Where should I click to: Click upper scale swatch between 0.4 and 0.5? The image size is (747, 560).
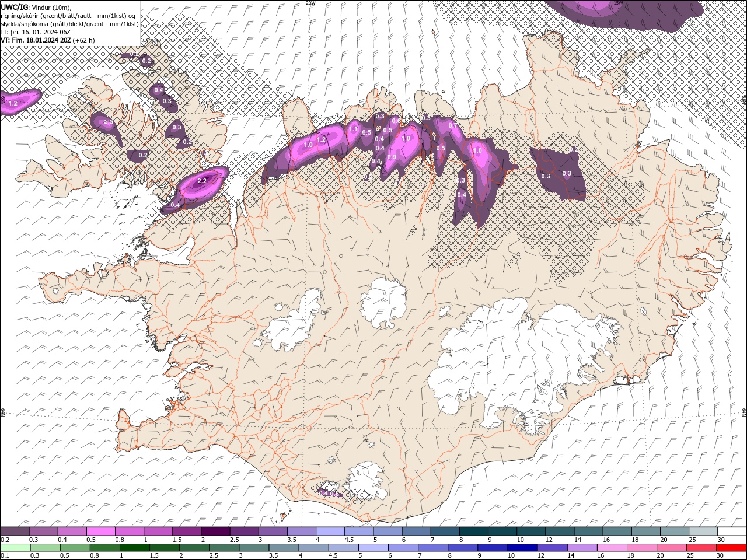[72, 531]
